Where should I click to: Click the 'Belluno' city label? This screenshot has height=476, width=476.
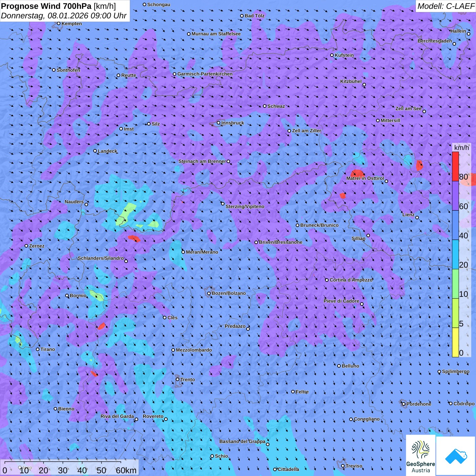coord(351,366)
